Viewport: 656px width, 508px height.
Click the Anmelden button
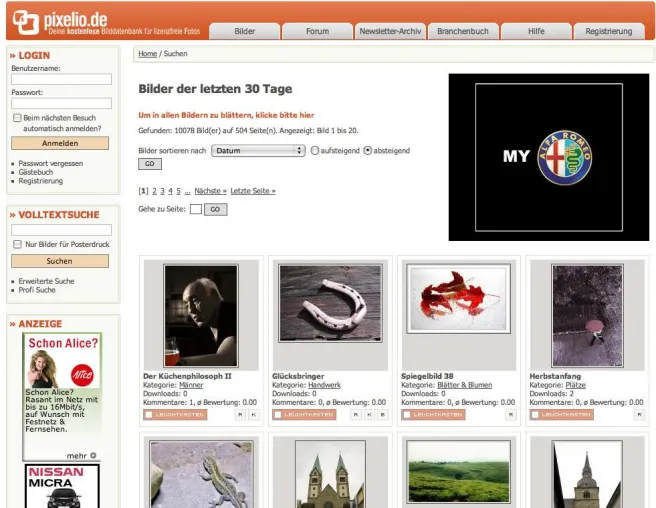(60, 143)
